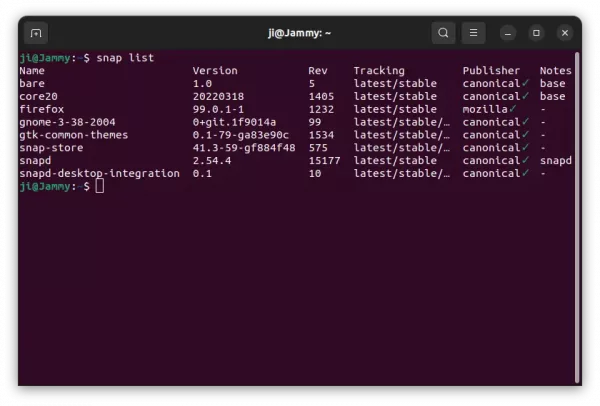Open the hamburger menu
The image size is (600, 406).
[473, 33]
